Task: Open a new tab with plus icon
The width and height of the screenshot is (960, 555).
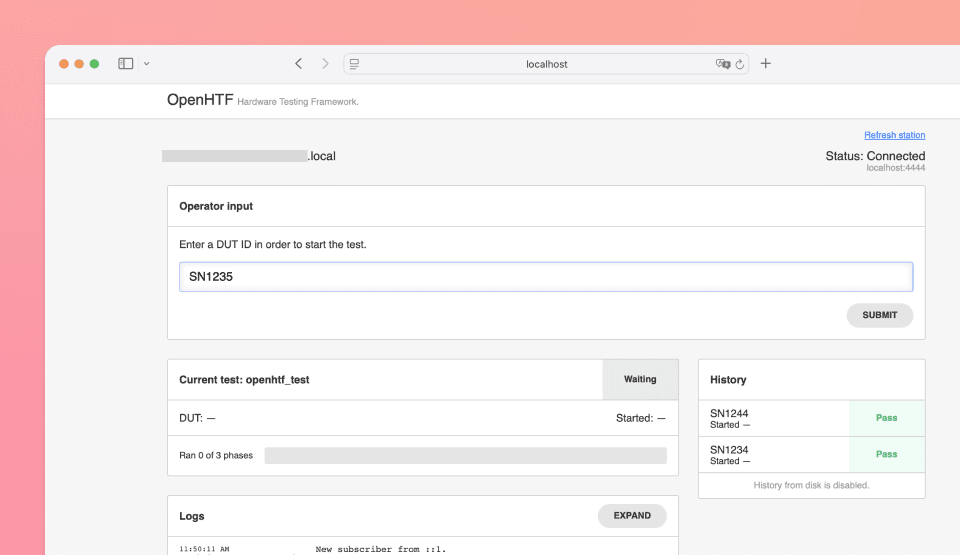Action: [766, 64]
